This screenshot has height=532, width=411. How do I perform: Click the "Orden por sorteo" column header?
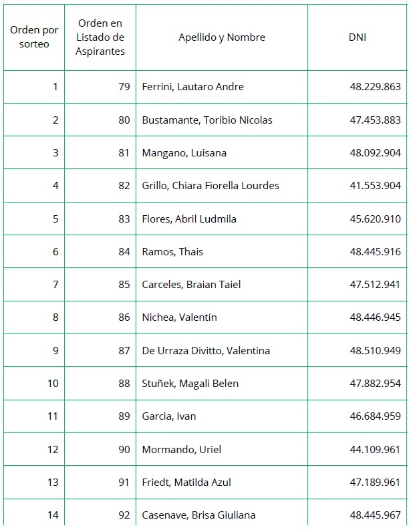33,37
